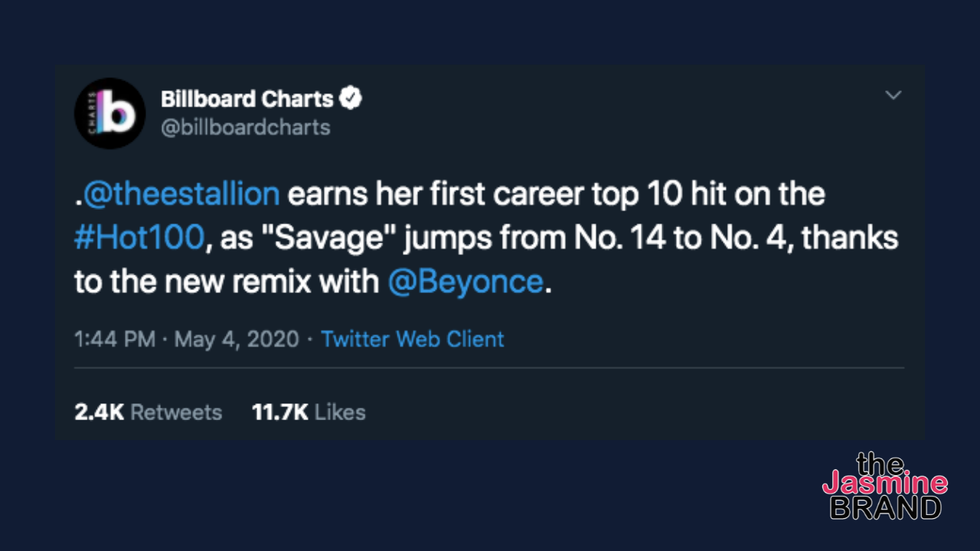Open the @billboardcharts handle

pos(246,127)
